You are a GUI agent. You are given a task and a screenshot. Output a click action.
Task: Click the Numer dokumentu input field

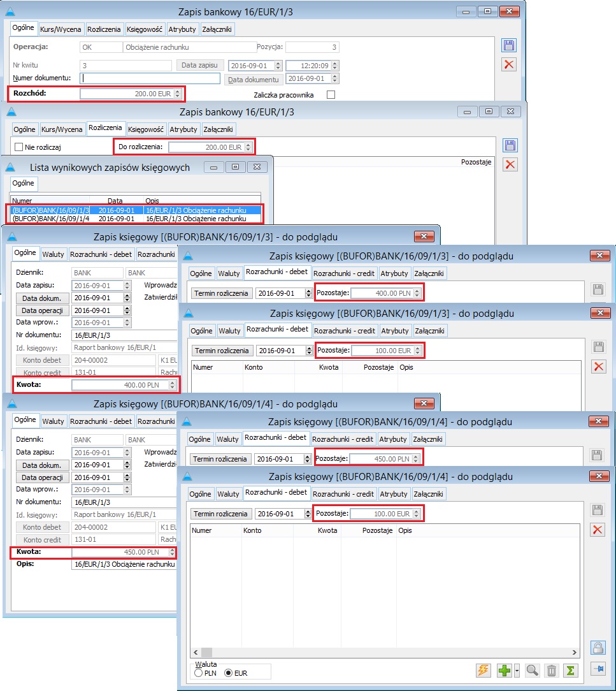tap(150, 78)
